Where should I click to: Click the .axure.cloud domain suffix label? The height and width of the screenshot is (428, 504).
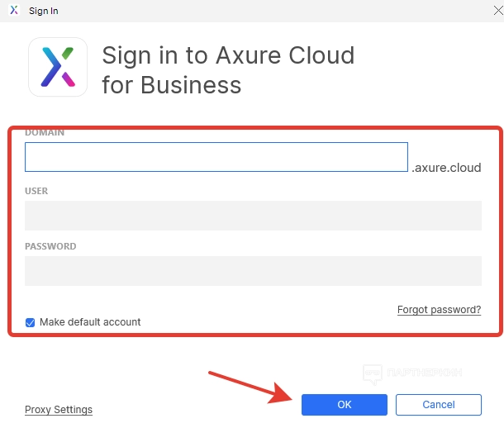tap(446, 168)
